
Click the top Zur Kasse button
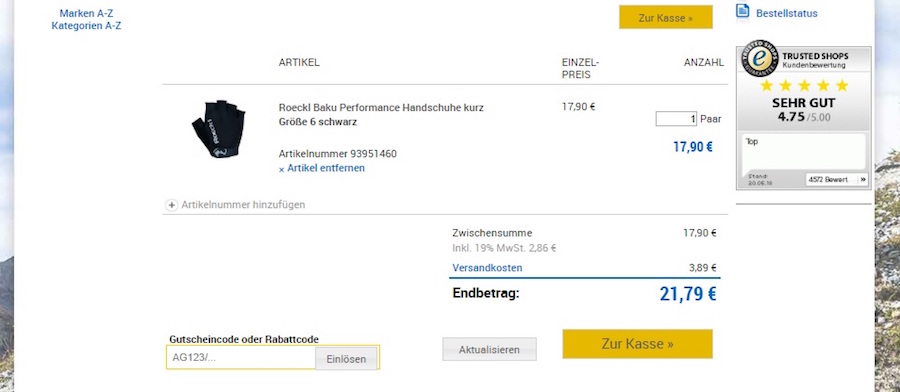click(666, 17)
